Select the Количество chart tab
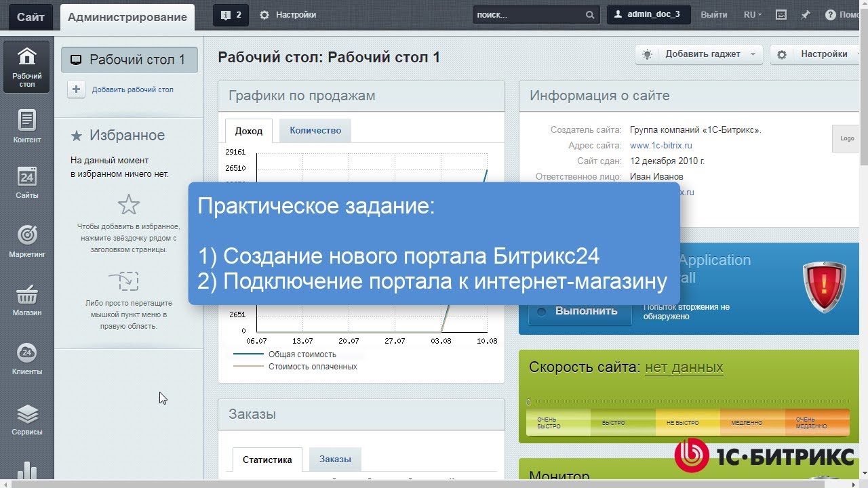This screenshot has height=488, width=868. pyautogui.click(x=315, y=131)
